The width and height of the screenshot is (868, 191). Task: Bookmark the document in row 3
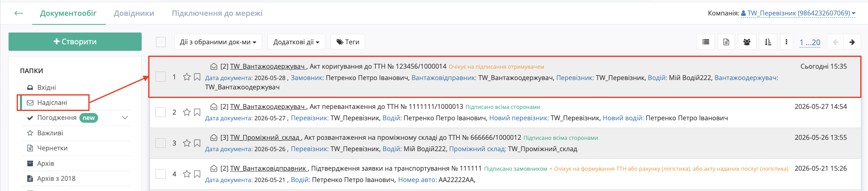click(x=197, y=143)
